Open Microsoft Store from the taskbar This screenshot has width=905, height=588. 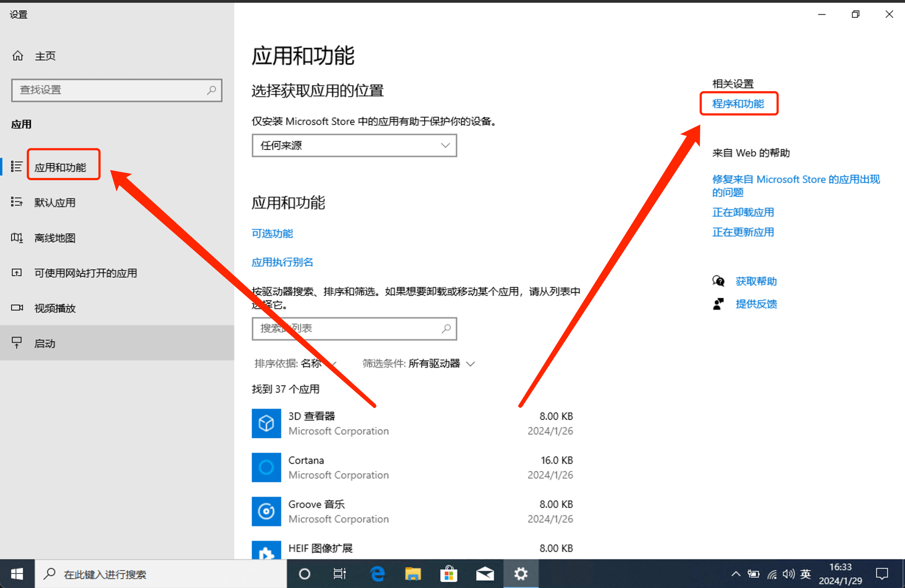pyautogui.click(x=449, y=574)
